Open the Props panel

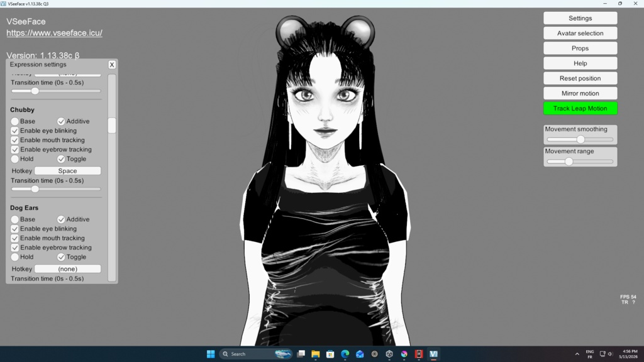580,48
